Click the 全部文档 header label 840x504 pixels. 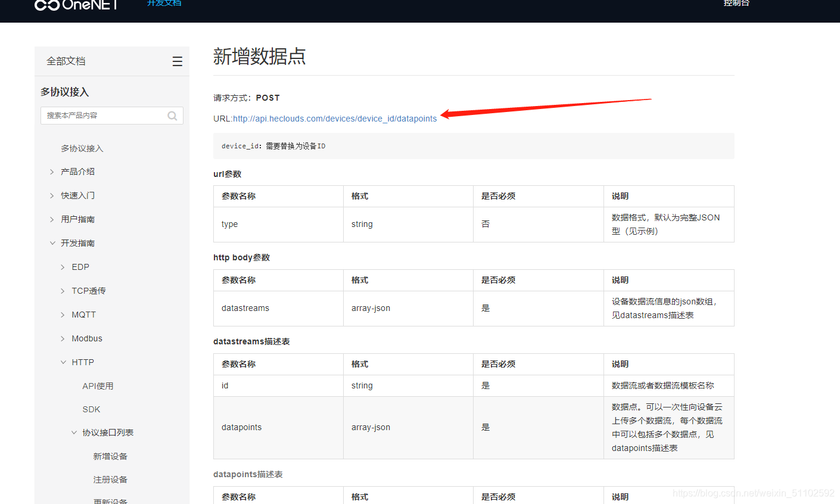point(66,61)
